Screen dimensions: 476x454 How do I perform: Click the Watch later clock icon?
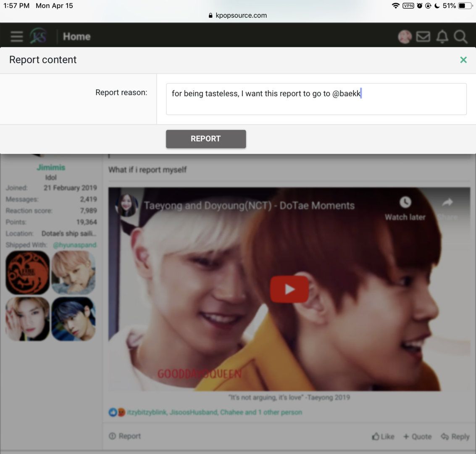click(x=405, y=202)
